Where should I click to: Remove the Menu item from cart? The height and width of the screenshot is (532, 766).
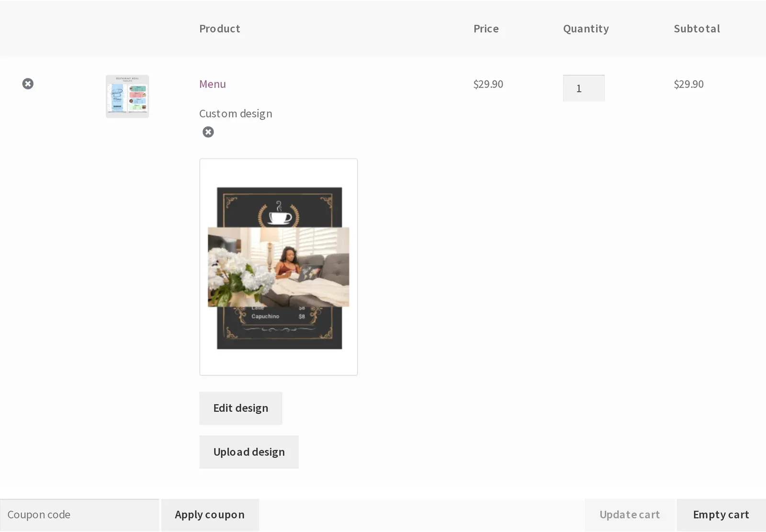pyautogui.click(x=28, y=84)
